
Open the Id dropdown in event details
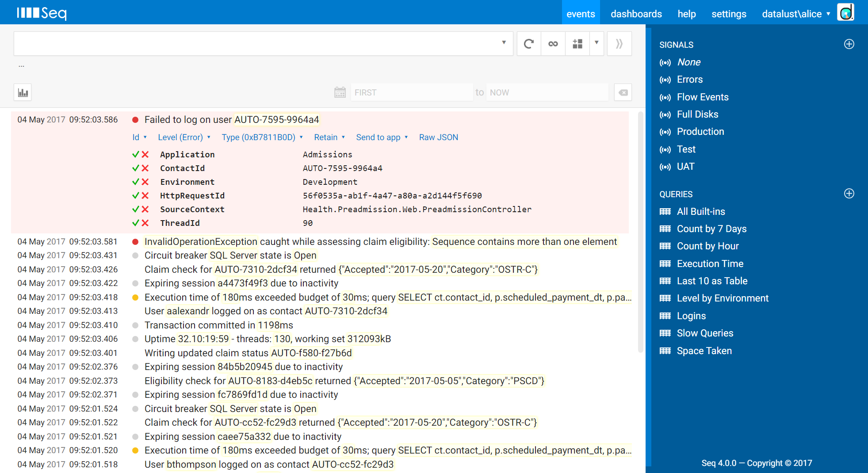click(x=139, y=137)
